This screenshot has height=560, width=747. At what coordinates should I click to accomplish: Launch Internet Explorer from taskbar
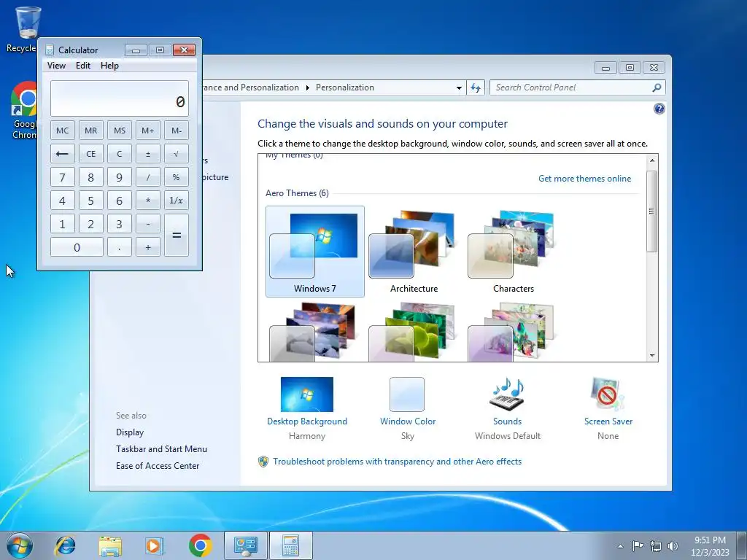(x=65, y=545)
